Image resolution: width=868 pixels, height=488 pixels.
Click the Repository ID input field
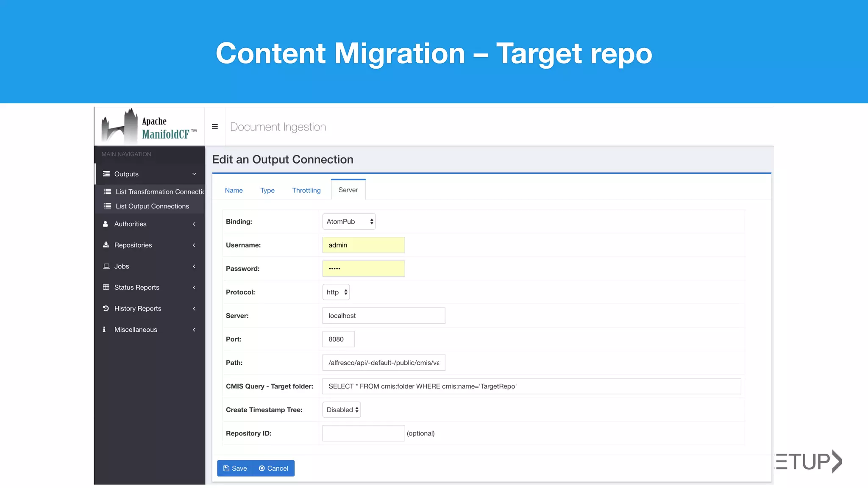click(363, 433)
